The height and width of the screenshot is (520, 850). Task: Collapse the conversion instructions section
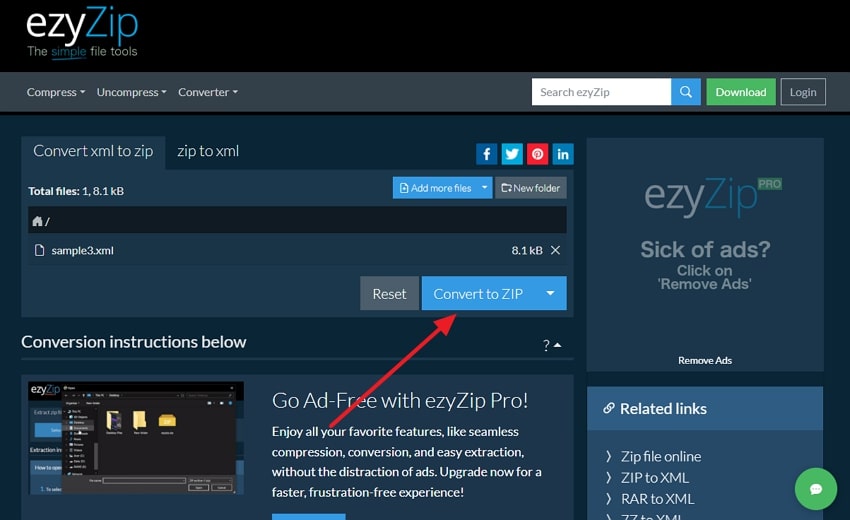pos(557,345)
